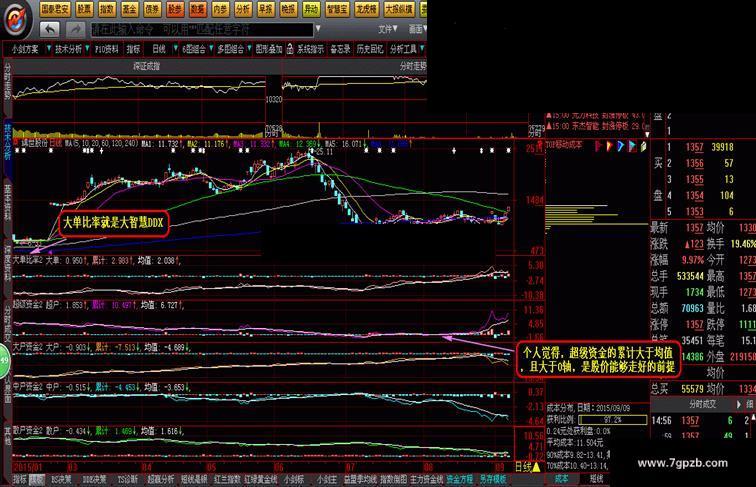Open the 文件 dropdown menu
The height and width of the screenshot is (487, 756).
[388, 29]
